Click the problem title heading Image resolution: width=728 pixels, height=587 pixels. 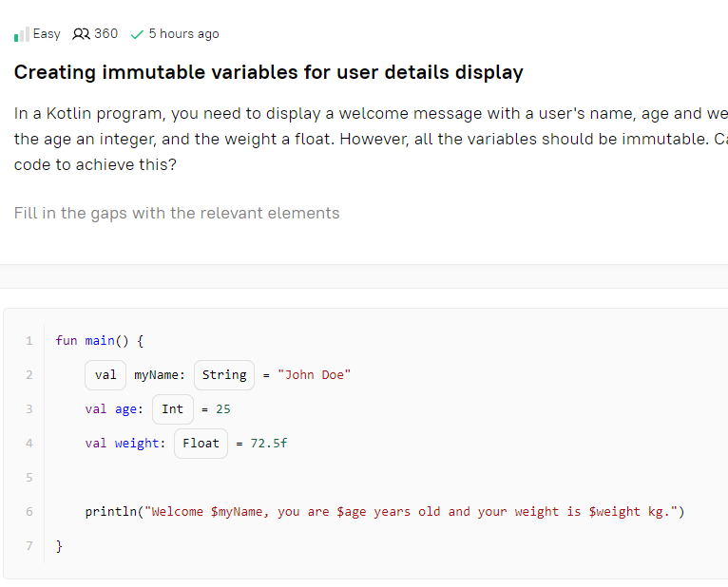(x=268, y=72)
